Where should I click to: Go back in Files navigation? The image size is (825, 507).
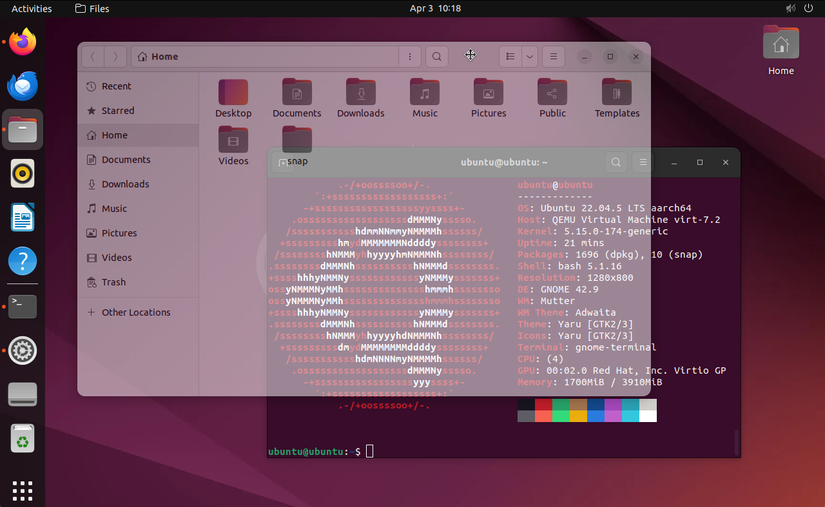click(93, 56)
